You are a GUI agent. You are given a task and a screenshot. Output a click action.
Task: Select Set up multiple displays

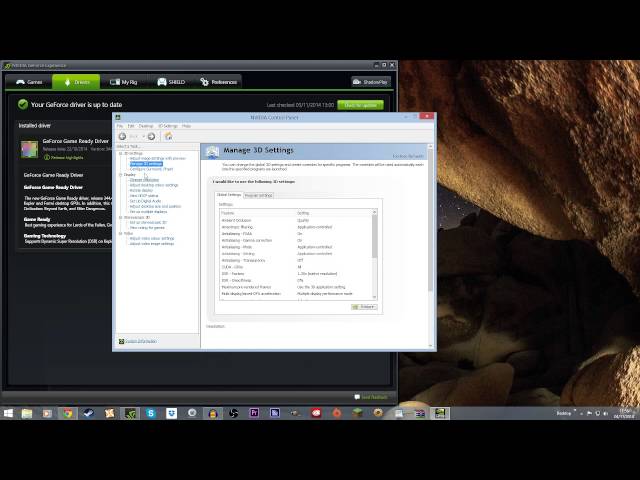pos(148,212)
